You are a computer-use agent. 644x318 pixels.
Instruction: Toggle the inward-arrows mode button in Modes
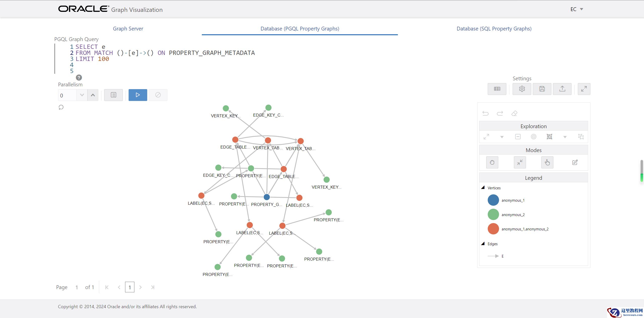[520, 162]
